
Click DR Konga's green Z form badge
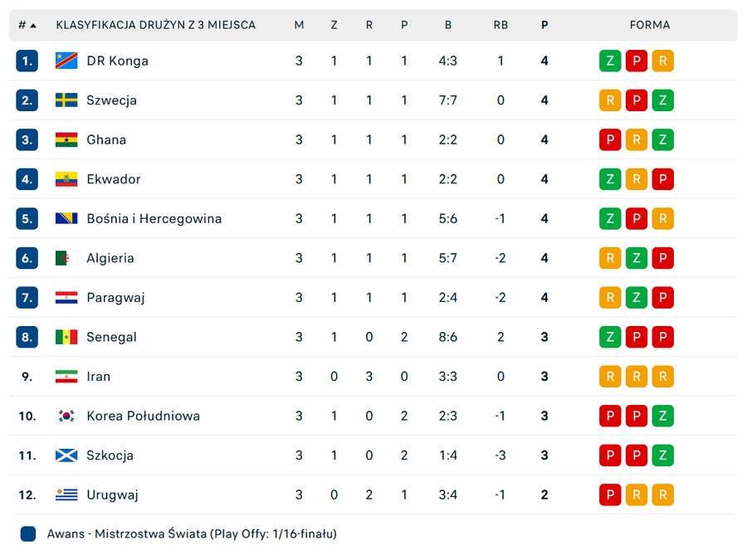tap(610, 61)
